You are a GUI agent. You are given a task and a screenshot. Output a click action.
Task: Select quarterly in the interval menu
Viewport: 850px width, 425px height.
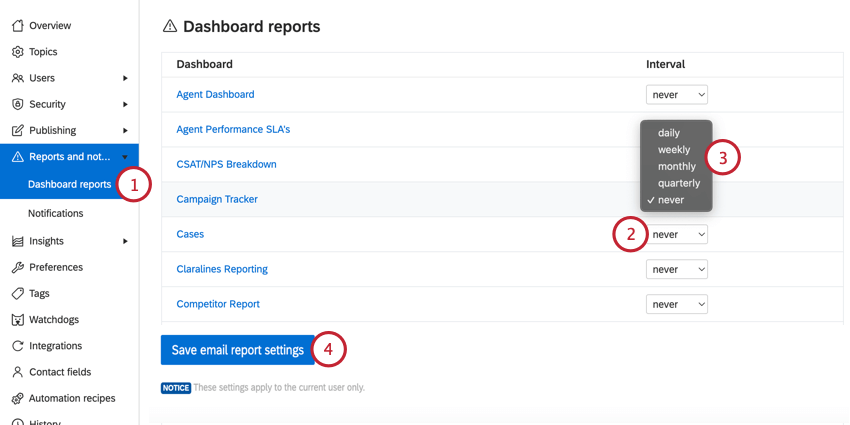(679, 183)
